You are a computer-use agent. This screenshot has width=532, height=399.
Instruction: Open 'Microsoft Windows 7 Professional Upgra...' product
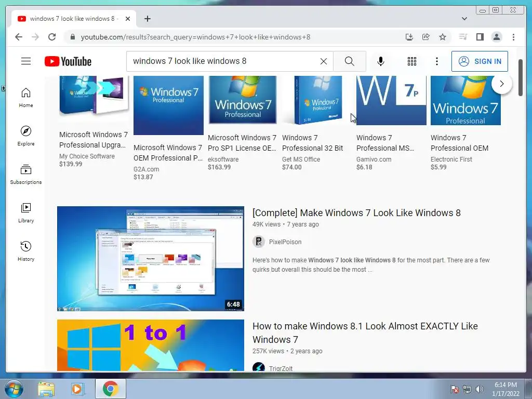(94, 140)
